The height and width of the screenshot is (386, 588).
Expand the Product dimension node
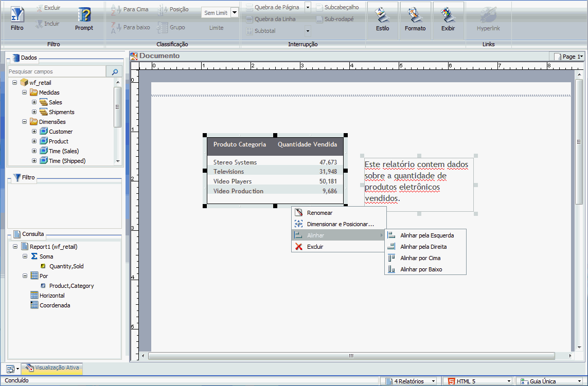[34, 141]
